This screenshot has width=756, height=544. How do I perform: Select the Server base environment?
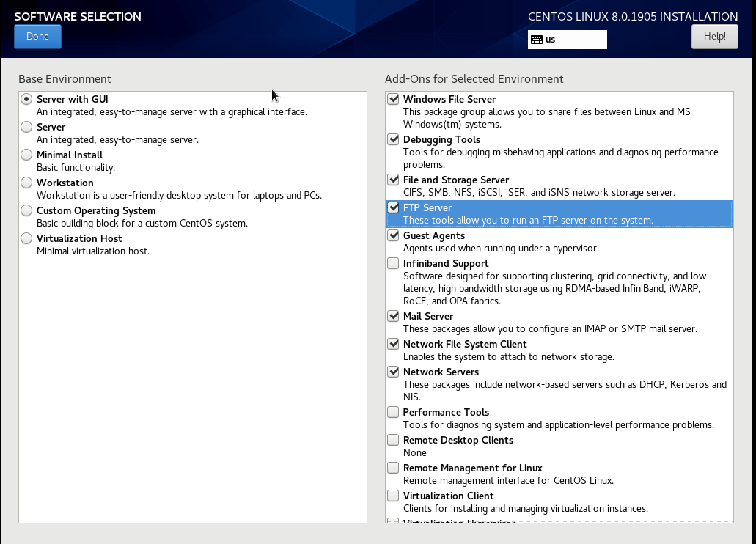click(x=26, y=127)
